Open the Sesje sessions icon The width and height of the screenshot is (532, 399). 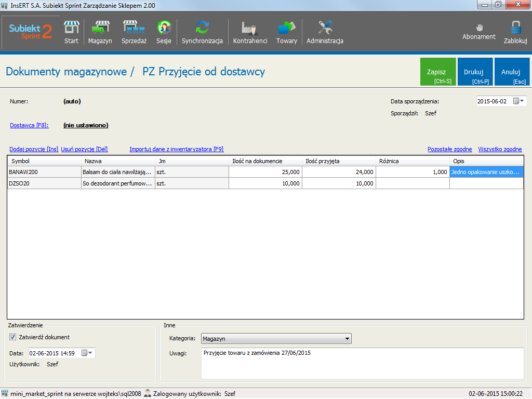164,32
